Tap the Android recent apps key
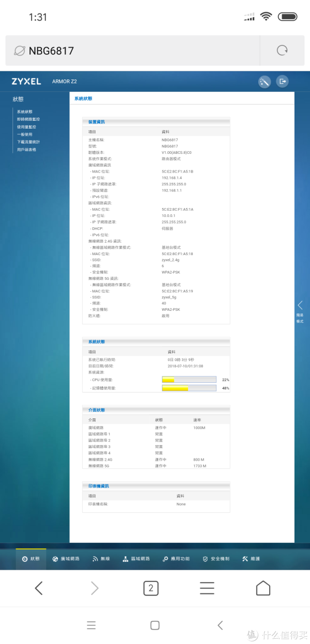The height and width of the screenshot is (644, 310). click(x=91, y=625)
